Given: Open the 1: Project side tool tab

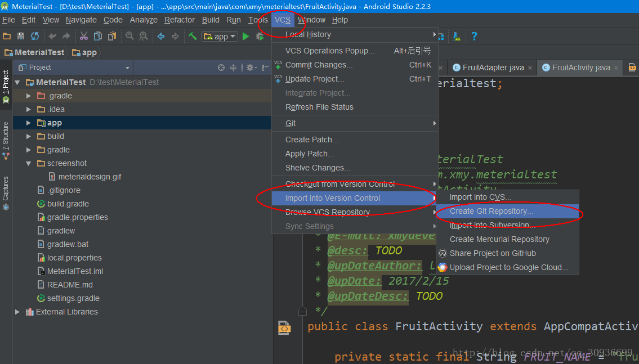Looking at the screenshot, I should (x=6, y=86).
